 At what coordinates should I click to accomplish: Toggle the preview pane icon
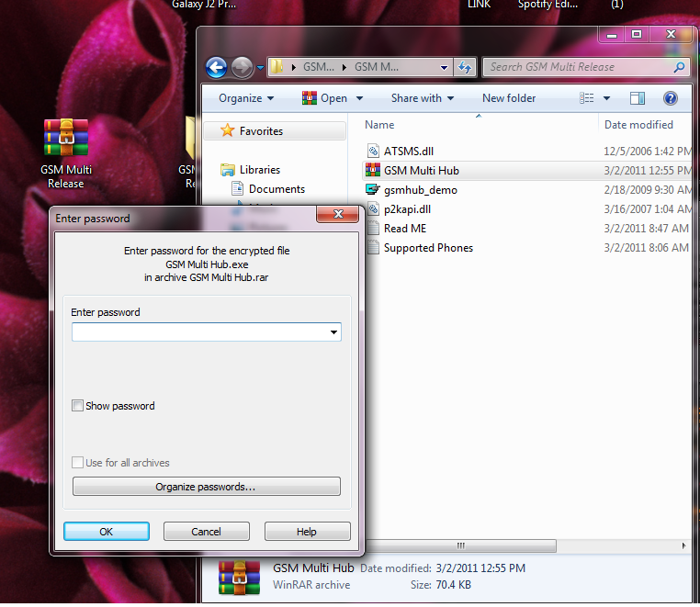pyautogui.click(x=637, y=98)
